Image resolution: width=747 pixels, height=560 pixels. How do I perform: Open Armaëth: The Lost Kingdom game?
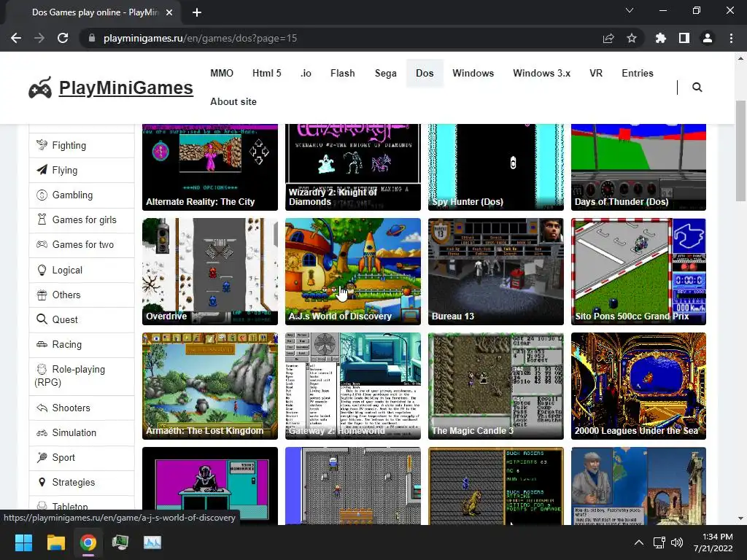tap(209, 386)
